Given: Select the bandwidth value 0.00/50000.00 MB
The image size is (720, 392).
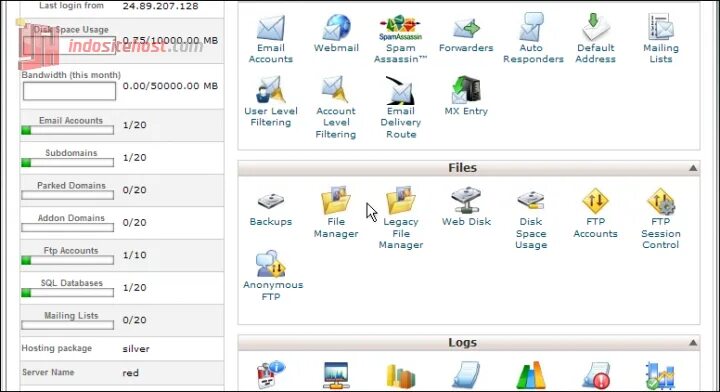Looking at the screenshot, I should click(x=170, y=86).
